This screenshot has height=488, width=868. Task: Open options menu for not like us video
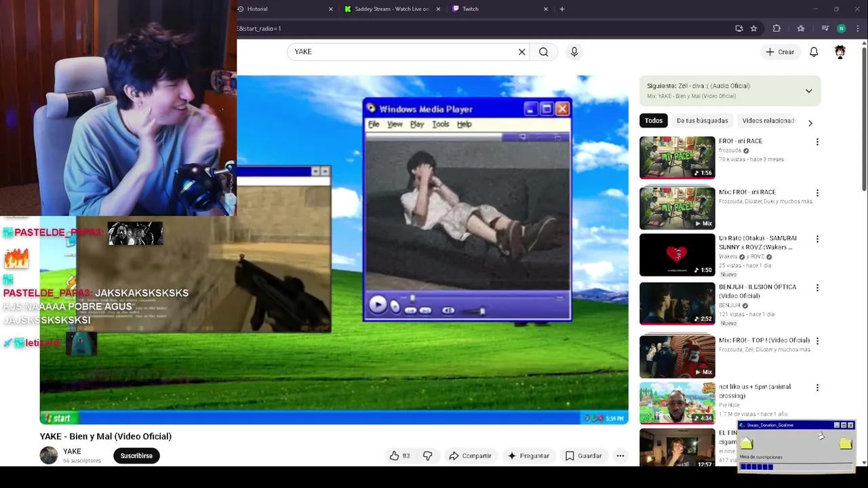817,388
